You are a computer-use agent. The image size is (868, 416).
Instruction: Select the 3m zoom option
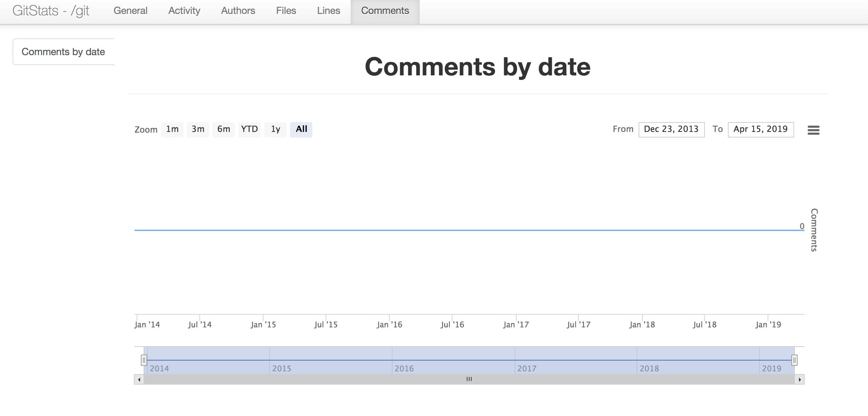[x=198, y=129]
